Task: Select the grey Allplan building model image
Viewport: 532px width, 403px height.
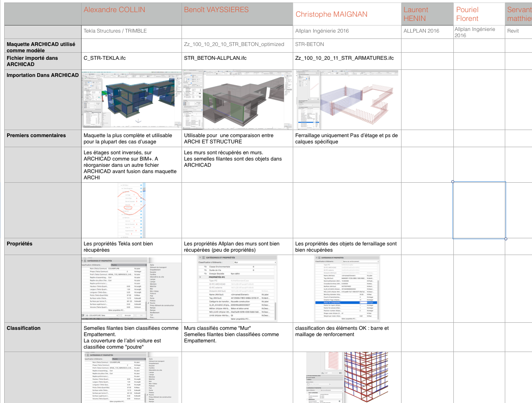Action: click(237, 99)
